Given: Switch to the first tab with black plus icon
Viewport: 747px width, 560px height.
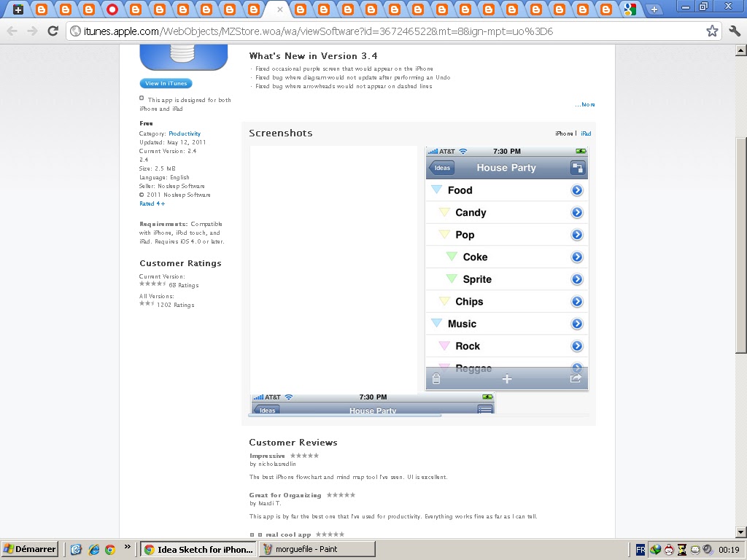Looking at the screenshot, I should click(18, 9).
